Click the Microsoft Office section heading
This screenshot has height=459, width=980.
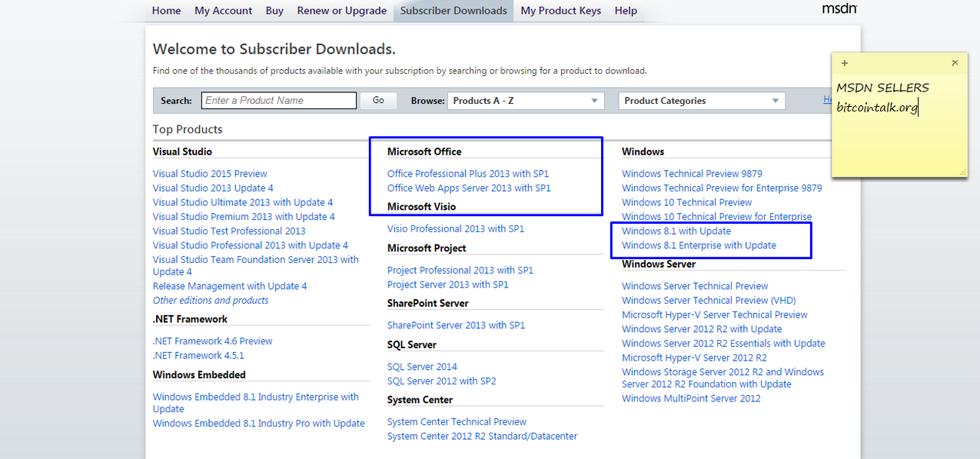(424, 151)
